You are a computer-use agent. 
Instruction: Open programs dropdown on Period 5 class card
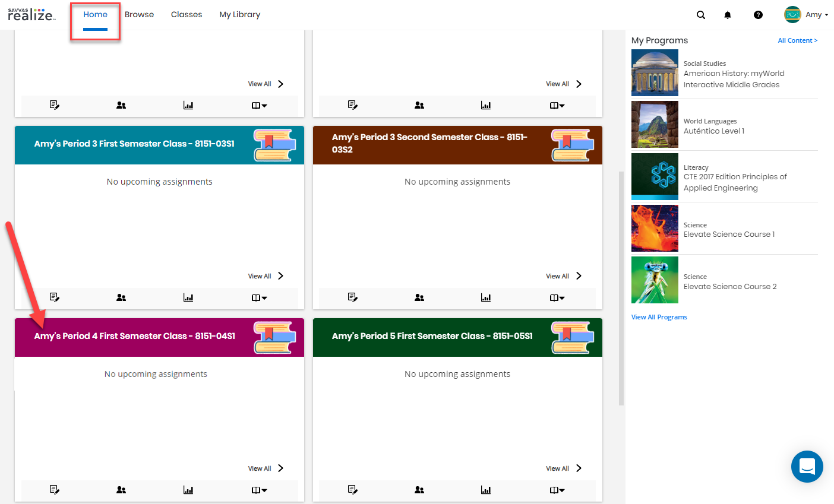pyautogui.click(x=557, y=489)
